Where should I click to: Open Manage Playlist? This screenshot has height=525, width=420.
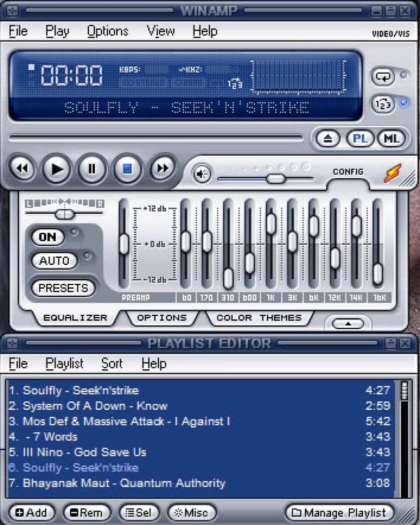tap(338, 512)
